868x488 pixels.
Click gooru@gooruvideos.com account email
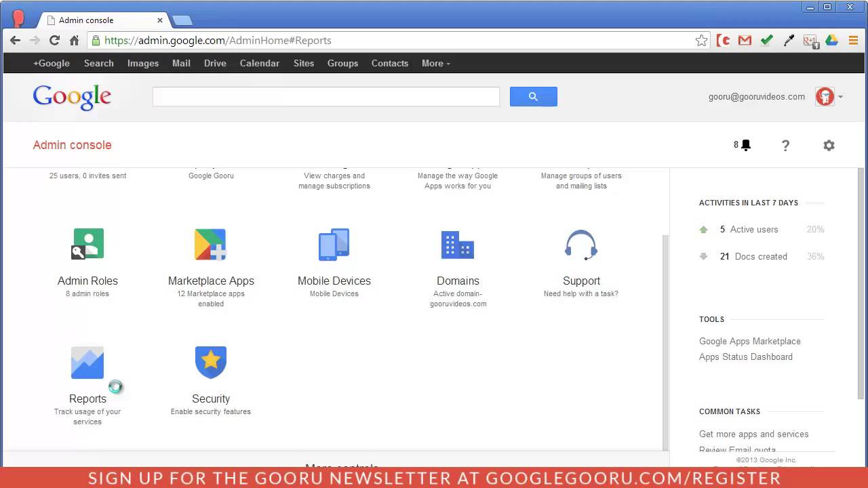[x=757, y=97]
